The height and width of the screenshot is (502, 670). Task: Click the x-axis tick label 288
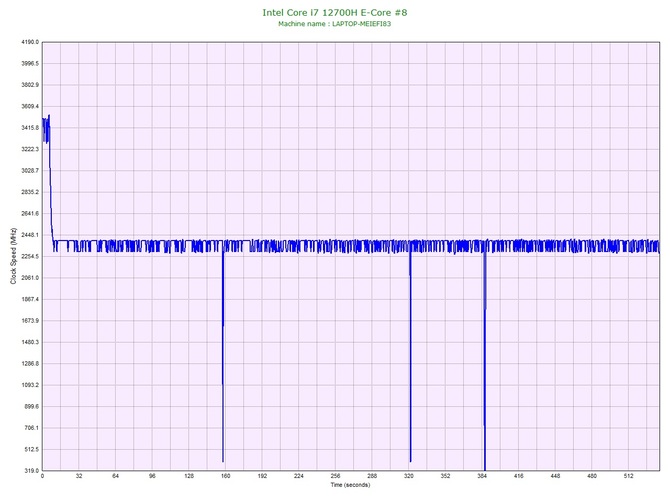click(x=372, y=476)
